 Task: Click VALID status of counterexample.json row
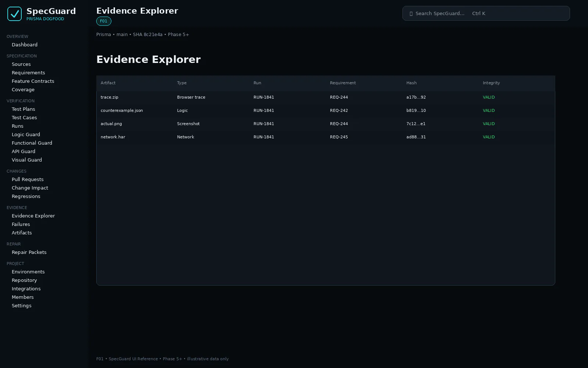[489, 110]
